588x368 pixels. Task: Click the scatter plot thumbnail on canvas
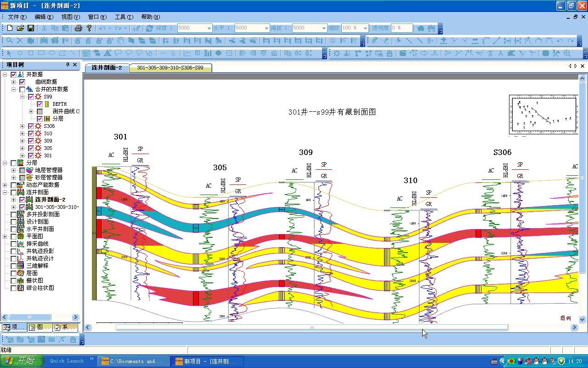coord(543,115)
